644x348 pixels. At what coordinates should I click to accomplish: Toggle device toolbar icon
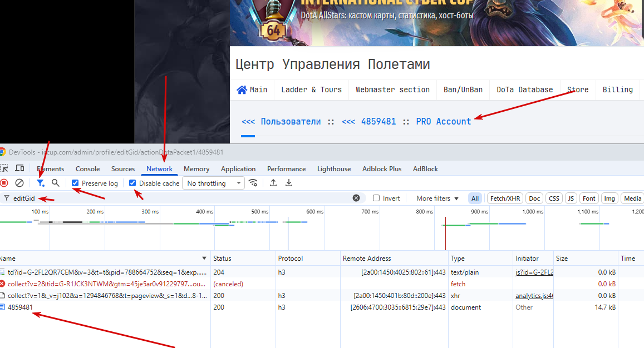(19, 168)
